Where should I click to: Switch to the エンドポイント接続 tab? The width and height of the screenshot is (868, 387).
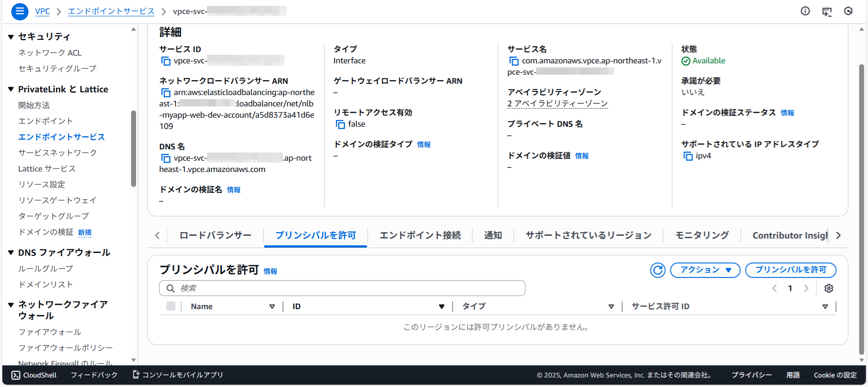coord(420,235)
